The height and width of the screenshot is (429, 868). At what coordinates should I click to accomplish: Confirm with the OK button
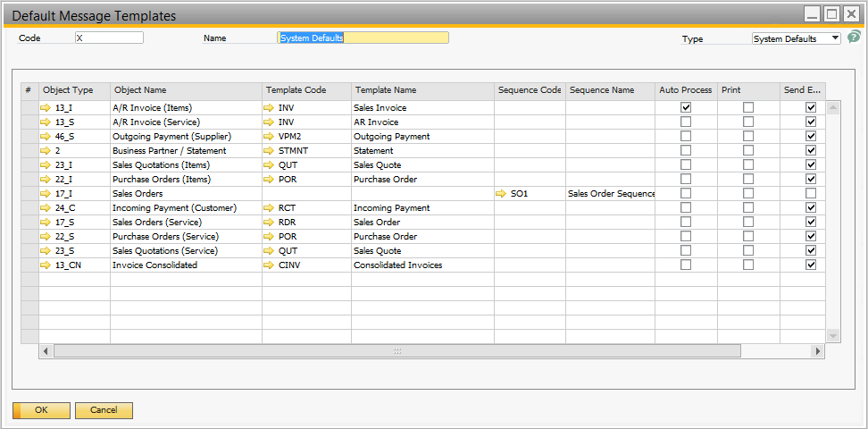pyautogui.click(x=41, y=411)
